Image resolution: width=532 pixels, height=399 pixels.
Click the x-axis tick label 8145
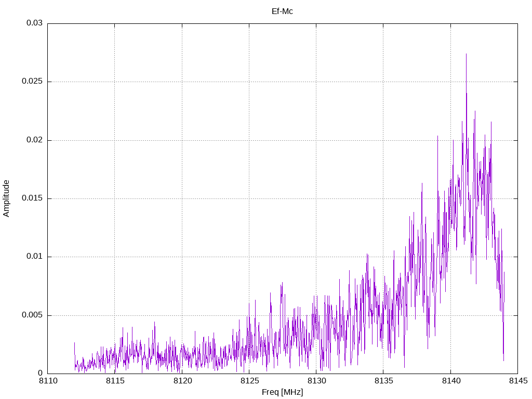tap(518, 381)
